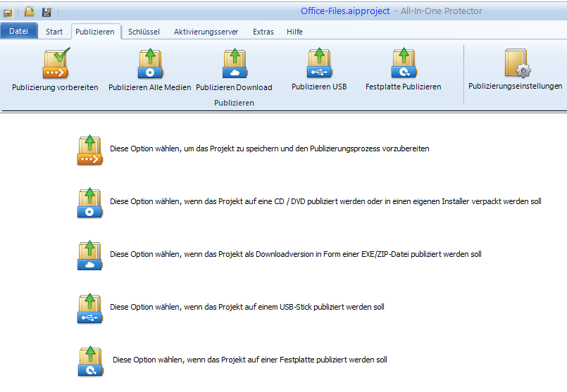Viewport: 567px width, 392px height.
Task: Click the open project folder icon in quick access toolbar
Action: (30, 12)
